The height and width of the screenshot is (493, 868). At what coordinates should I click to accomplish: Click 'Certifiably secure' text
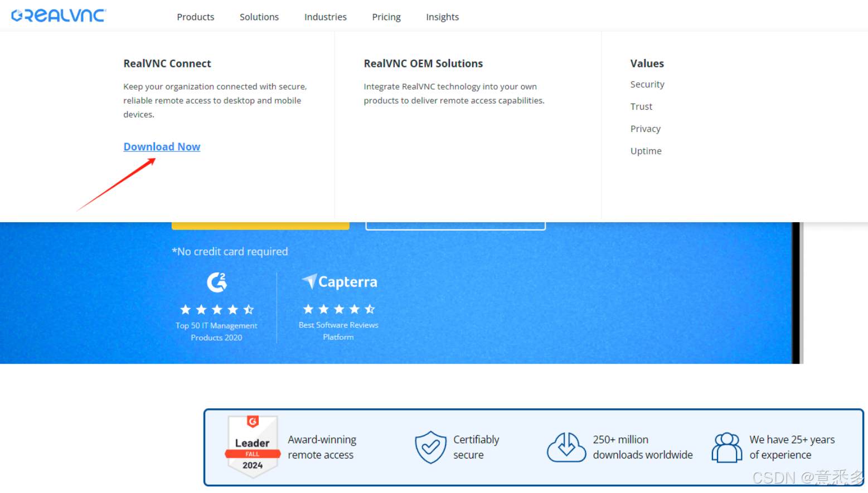pyautogui.click(x=476, y=447)
